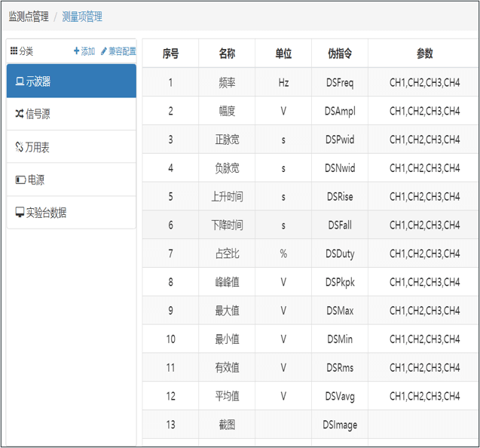Screen dimensions: 480x448
Task: Select the 信号源 category
Action: (x=38, y=114)
